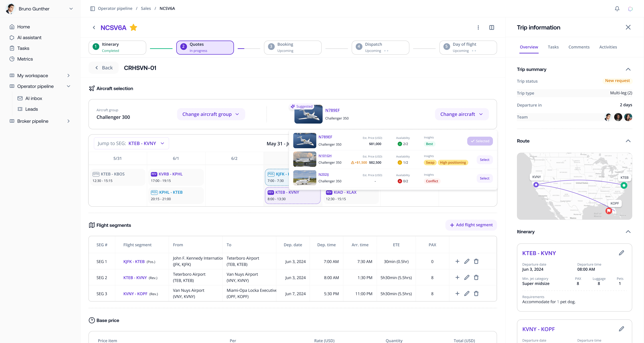The width and height of the screenshot is (644, 343).
Task: Select aircraft N101GH
Action: point(484,160)
